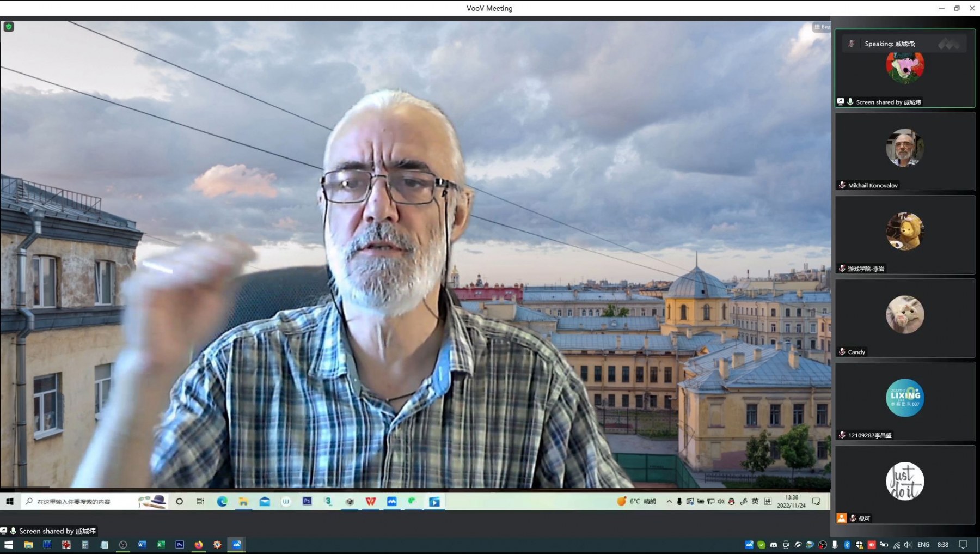
Task: Toggle the muted mic in Speaking bar
Action: point(852,44)
